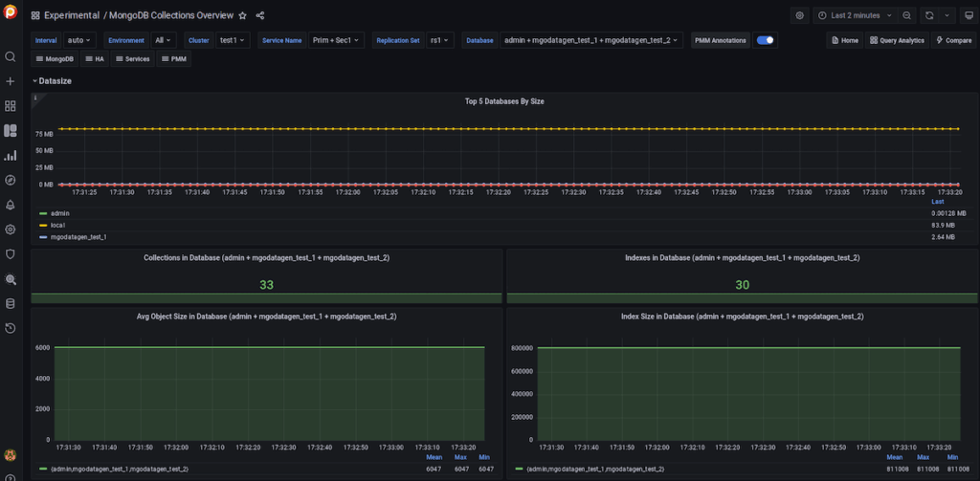Toggle admin series in legend
This screenshot has height=481, width=980.
pyautogui.click(x=60, y=213)
